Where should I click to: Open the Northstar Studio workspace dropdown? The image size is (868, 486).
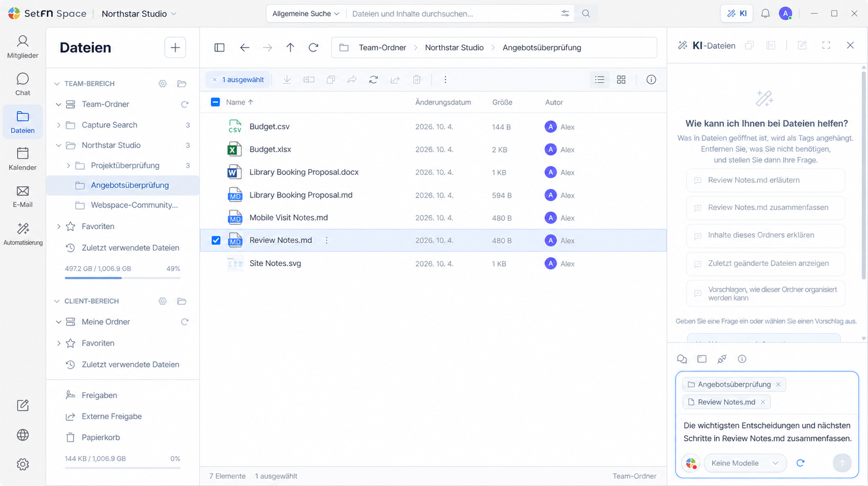click(x=139, y=13)
